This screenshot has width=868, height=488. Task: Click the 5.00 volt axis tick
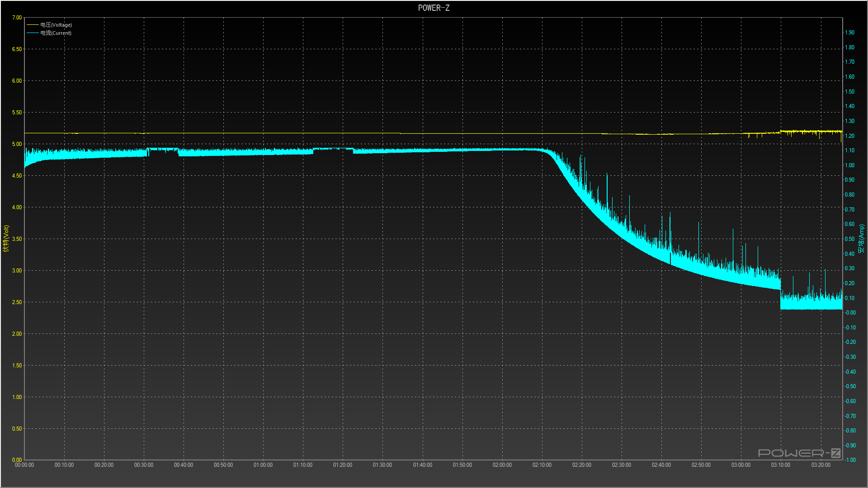coord(17,144)
